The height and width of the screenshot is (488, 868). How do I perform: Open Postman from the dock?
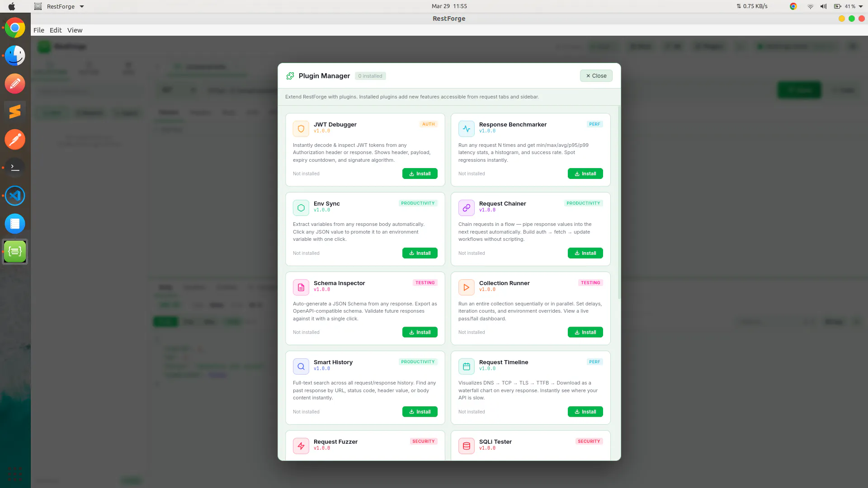pos(15,140)
